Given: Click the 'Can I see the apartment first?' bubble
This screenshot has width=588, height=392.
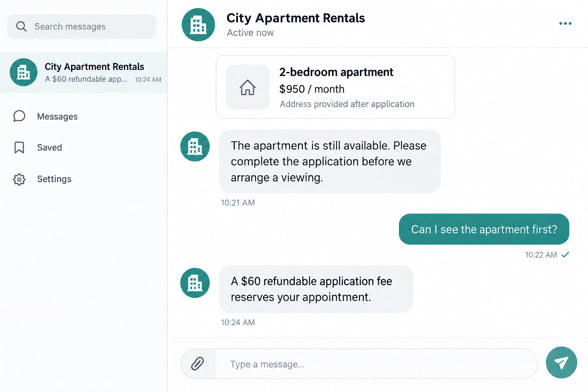Looking at the screenshot, I should coord(484,229).
